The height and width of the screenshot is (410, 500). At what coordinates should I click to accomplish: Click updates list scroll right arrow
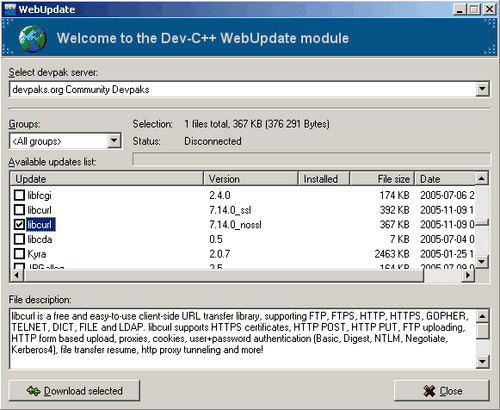pyautogui.click(x=468, y=275)
